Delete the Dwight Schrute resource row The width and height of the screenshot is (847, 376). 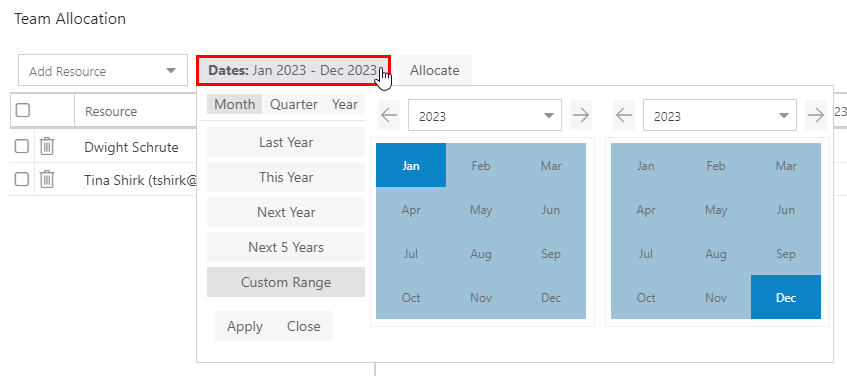click(47, 146)
